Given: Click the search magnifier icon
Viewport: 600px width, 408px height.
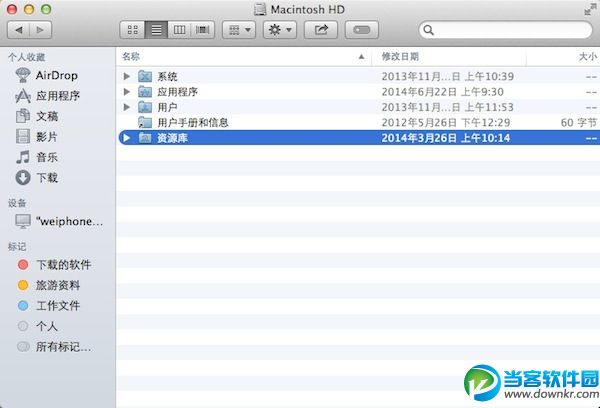Looking at the screenshot, I should [428, 30].
